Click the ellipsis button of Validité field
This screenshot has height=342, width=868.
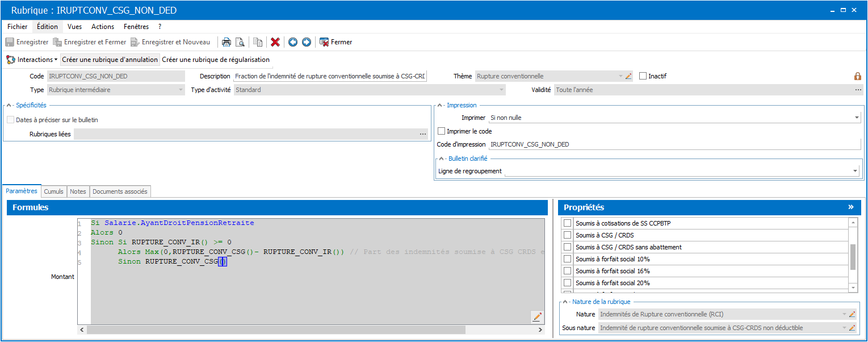(858, 90)
